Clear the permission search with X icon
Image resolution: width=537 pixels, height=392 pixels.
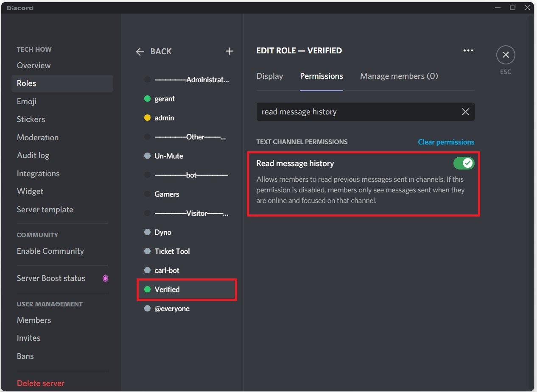coord(465,112)
